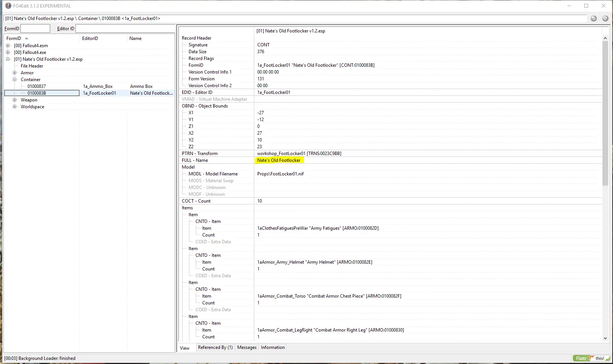Click the EDID - Editor ID row label
Viewport: 613px width, 364px height.
point(197,92)
